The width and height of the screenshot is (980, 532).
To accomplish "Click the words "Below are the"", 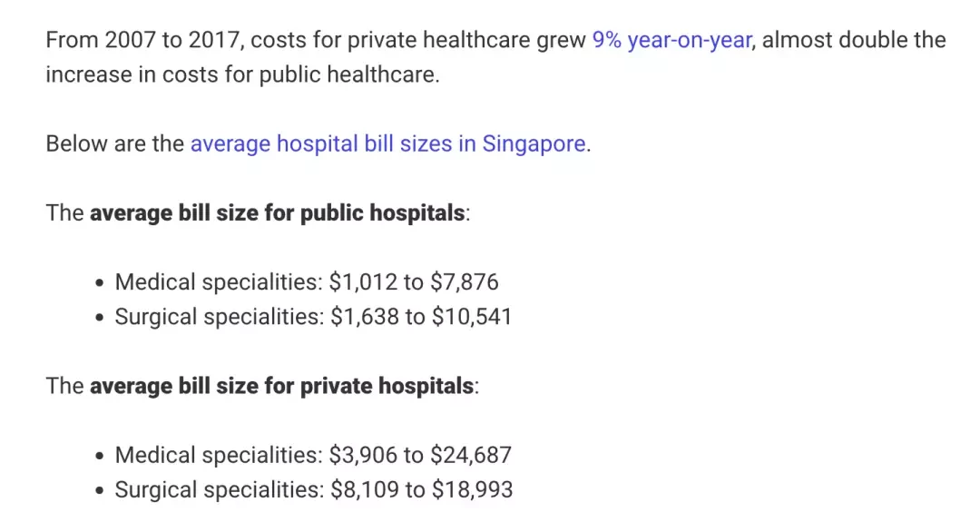I will (x=115, y=143).
